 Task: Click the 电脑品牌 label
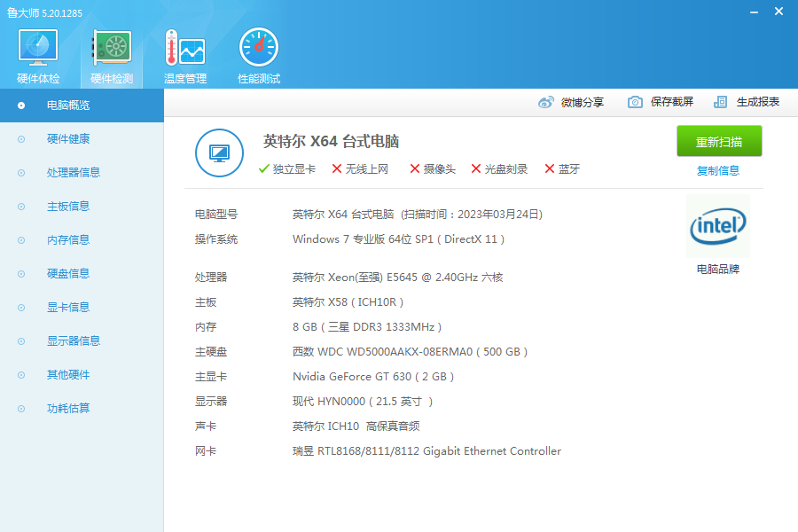717,269
